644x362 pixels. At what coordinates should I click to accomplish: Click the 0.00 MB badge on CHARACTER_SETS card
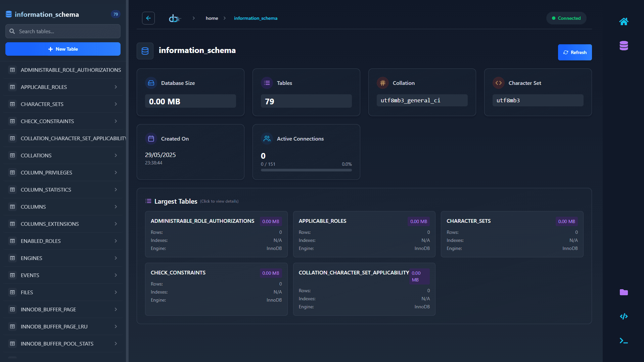[x=566, y=221]
